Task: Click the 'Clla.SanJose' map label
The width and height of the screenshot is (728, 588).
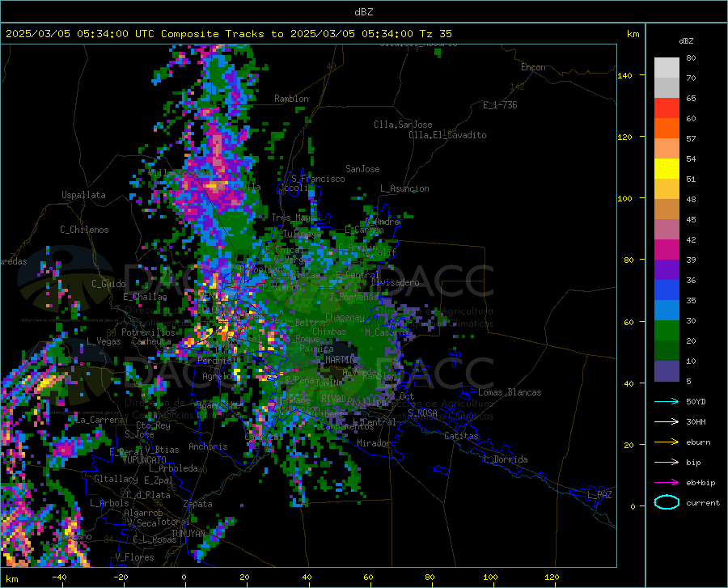Action: [x=403, y=125]
